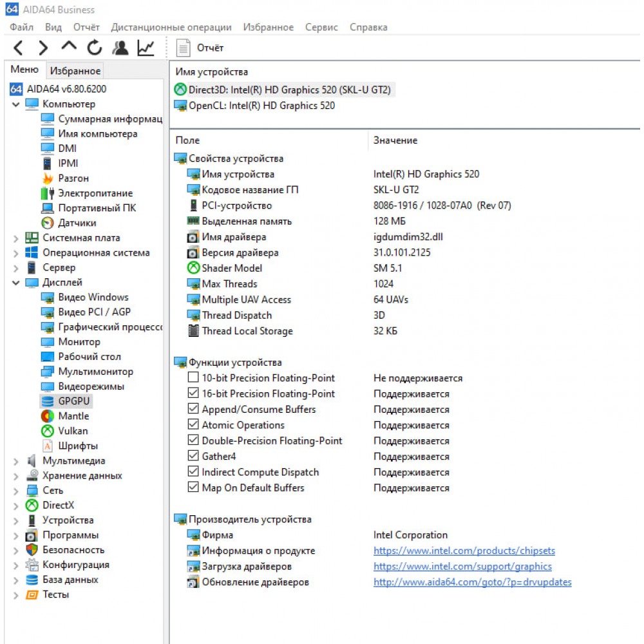
Task: Toggle Append/Consume Buffers checkbox
Action: click(193, 409)
